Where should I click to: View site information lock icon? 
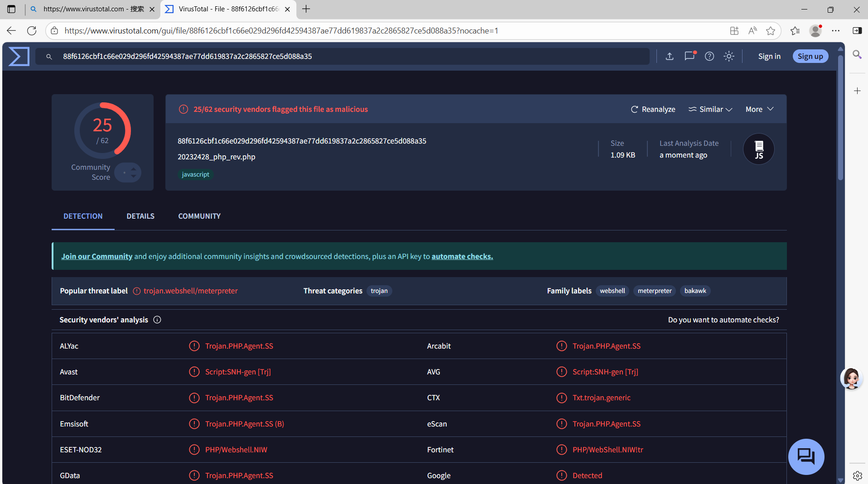(54, 31)
